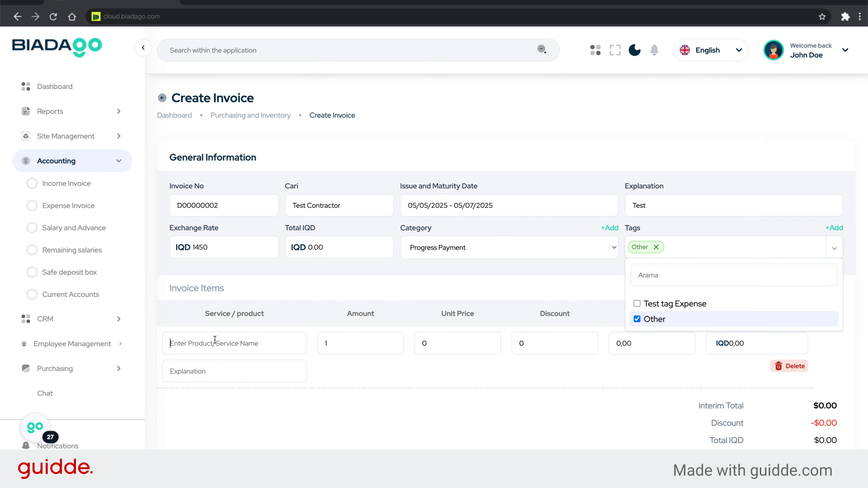Uncheck the Other tag checkbox
This screenshot has width=868, height=488.
tap(637, 319)
